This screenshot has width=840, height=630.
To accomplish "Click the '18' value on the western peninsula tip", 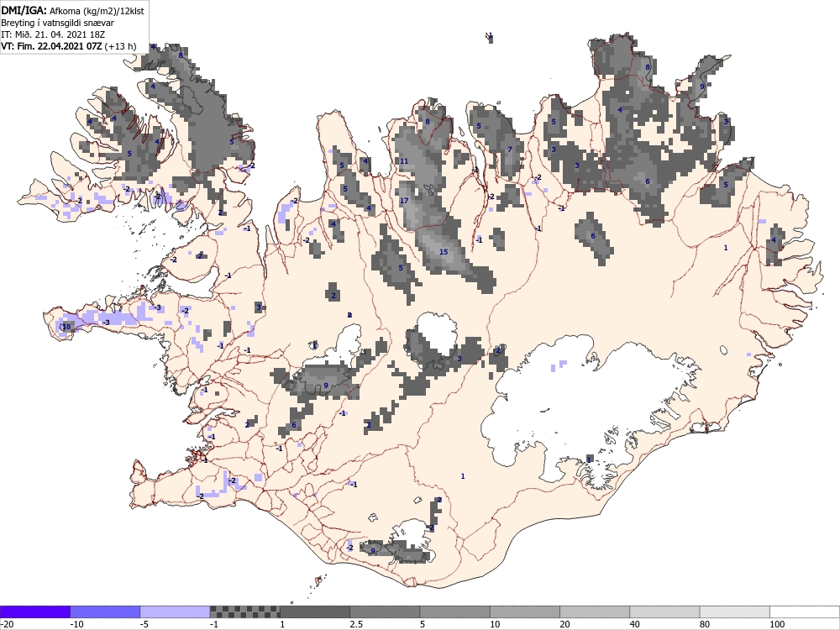I will (66, 327).
